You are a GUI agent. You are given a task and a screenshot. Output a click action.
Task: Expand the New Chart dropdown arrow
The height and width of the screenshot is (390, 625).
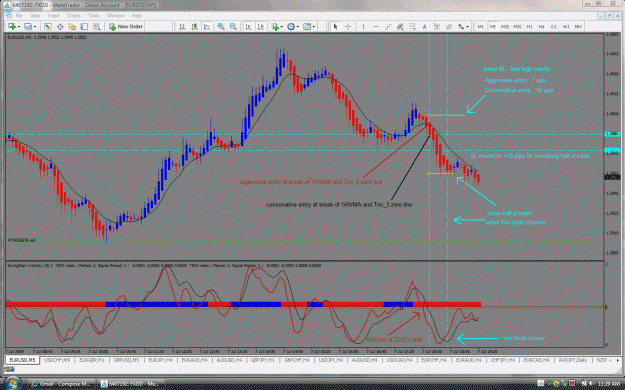(x=19, y=27)
